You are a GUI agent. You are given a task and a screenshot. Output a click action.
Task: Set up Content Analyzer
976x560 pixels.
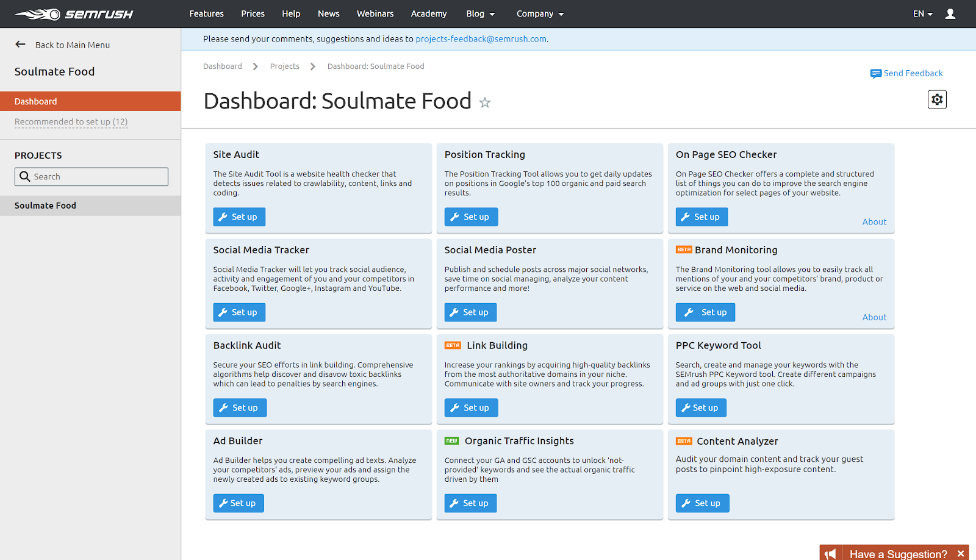(x=702, y=503)
